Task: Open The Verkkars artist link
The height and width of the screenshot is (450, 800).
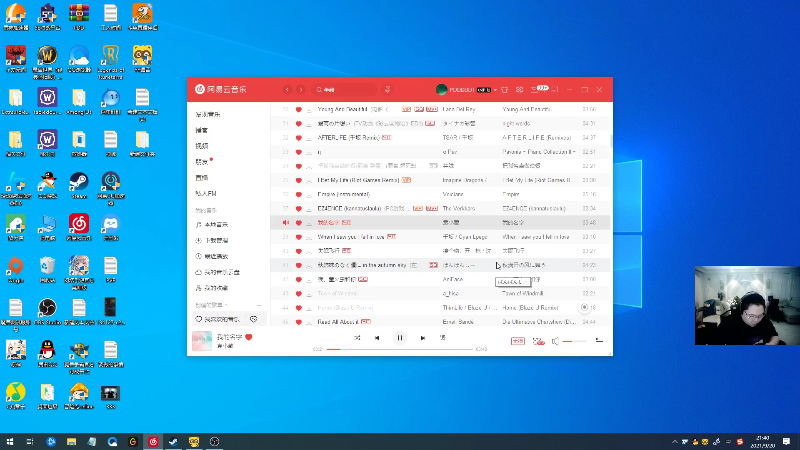Action: pos(459,208)
